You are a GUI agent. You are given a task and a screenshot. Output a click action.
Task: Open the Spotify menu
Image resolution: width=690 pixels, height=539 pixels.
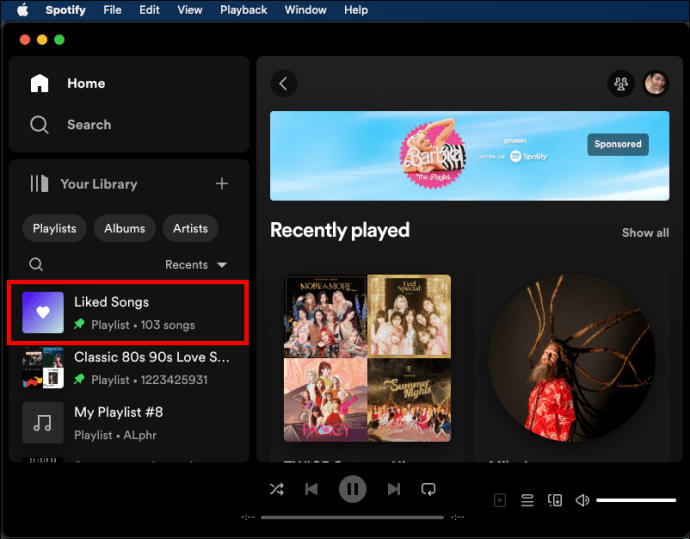pos(66,10)
